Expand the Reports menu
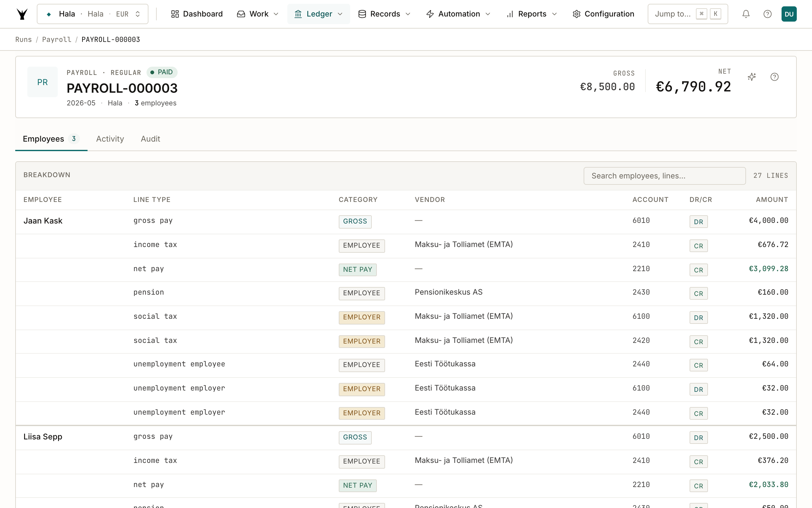Image resolution: width=812 pixels, height=508 pixels. [532, 14]
